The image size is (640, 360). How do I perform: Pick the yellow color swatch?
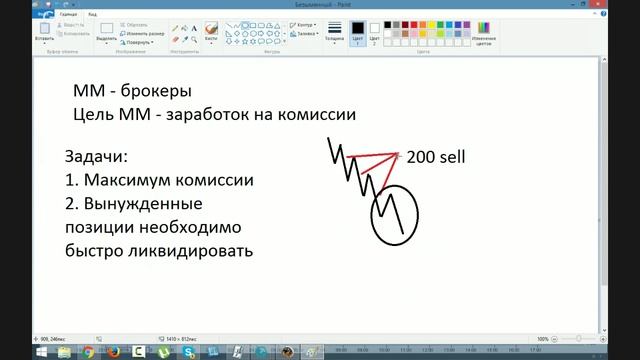click(x=431, y=25)
